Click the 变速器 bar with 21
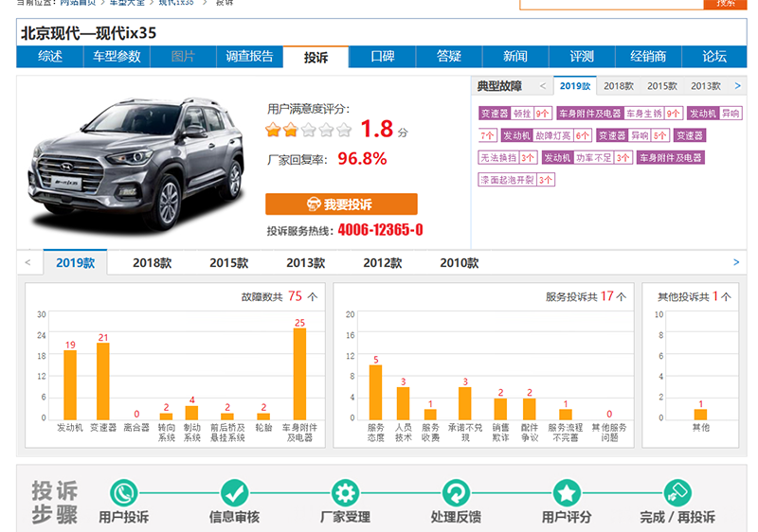The image size is (758, 532). tap(103, 381)
